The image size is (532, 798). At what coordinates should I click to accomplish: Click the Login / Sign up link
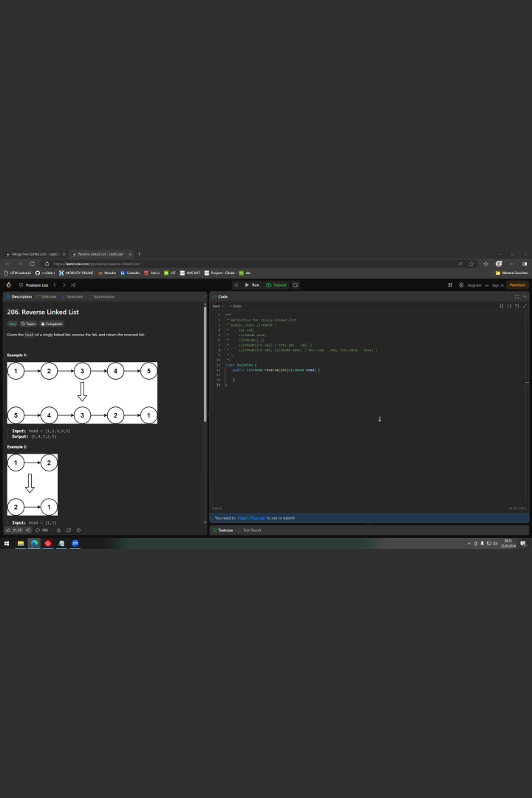[251, 518]
